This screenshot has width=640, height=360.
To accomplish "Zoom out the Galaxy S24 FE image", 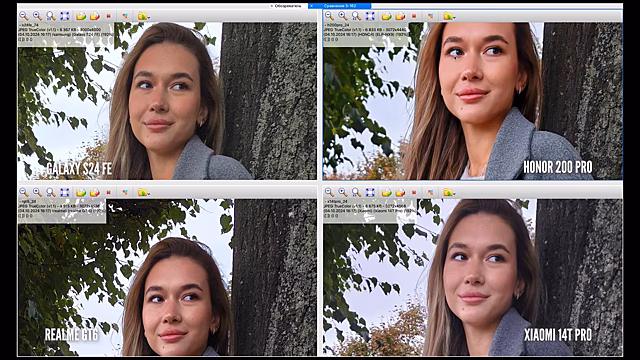I will 24,16.
